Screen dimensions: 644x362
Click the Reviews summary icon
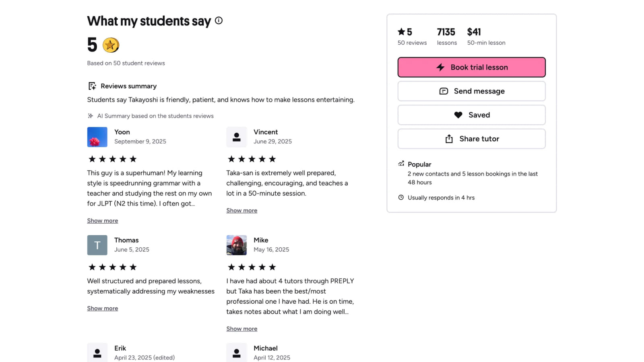(x=92, y=86)
